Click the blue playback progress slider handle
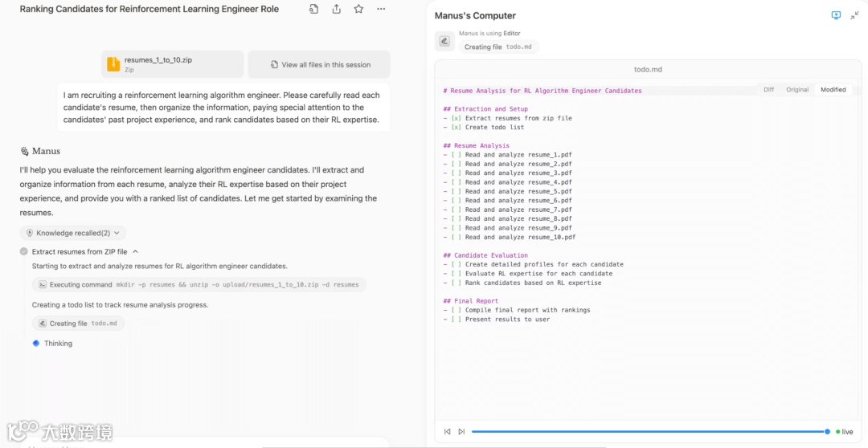This screenshot has width=868, height=448. tap(827, 431)
